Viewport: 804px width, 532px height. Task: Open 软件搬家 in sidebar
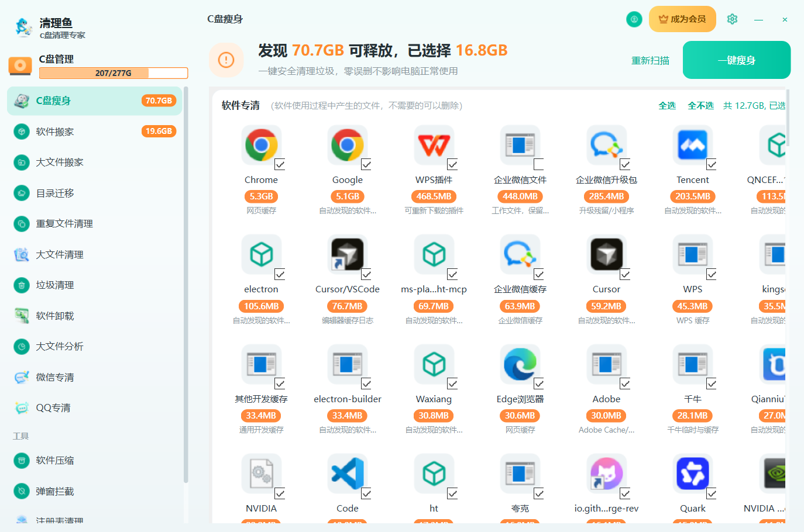[95, 132]
